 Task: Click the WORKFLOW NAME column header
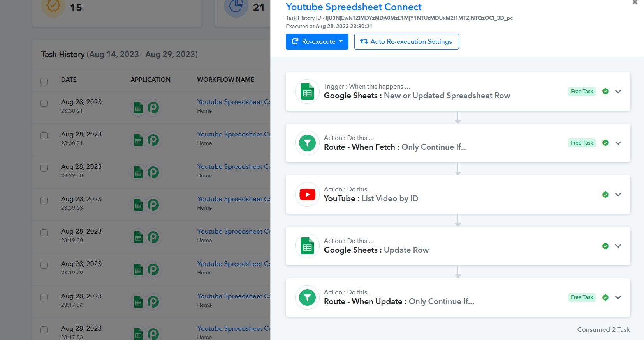(x=225, y=80)
